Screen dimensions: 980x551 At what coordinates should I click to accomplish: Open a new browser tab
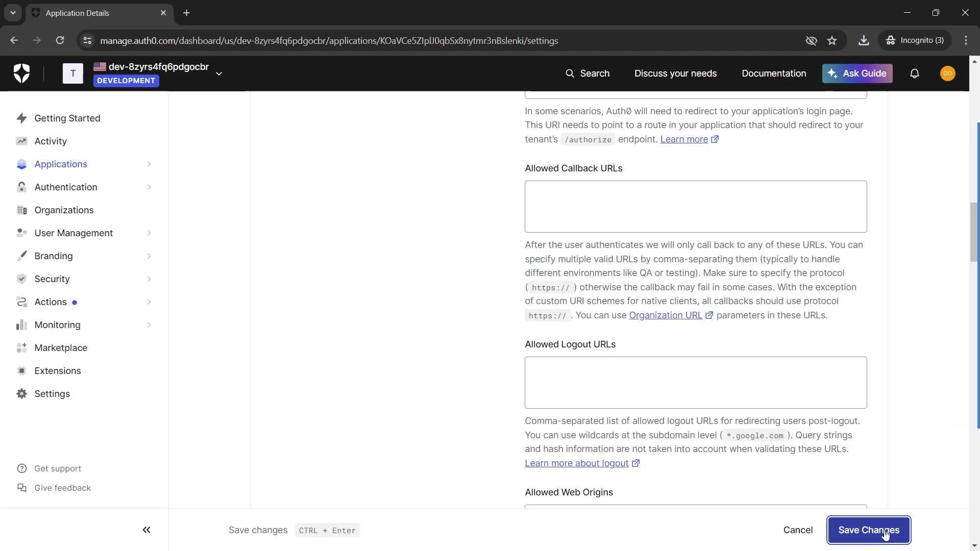186,13
